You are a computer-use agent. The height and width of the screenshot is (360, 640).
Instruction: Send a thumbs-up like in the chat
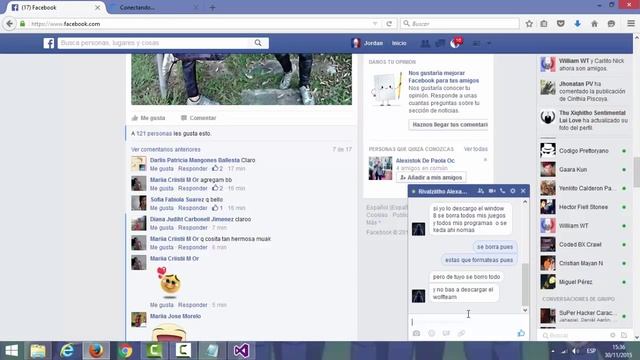[x=521, y=333]
